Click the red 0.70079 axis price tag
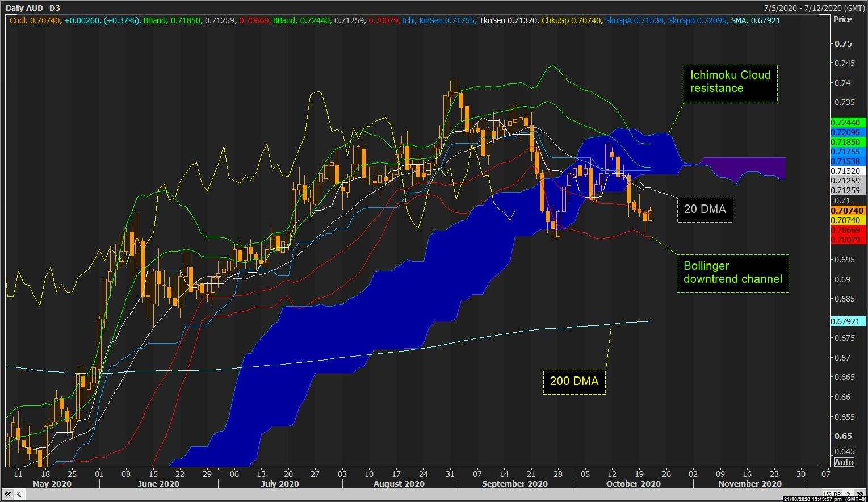This screenshot has width=868, height=502. click(x=848, y=240)
